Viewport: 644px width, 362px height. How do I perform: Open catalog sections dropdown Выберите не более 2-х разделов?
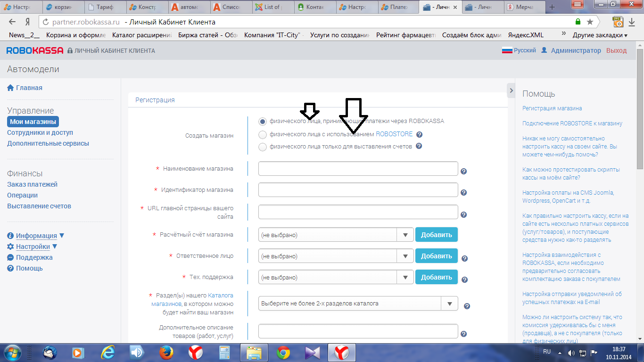tap(358, 304)
